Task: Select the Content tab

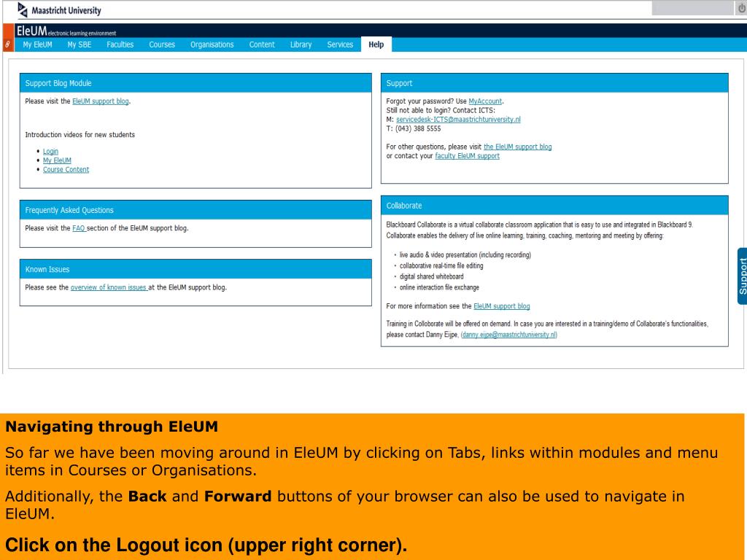Action: [262, 44]
